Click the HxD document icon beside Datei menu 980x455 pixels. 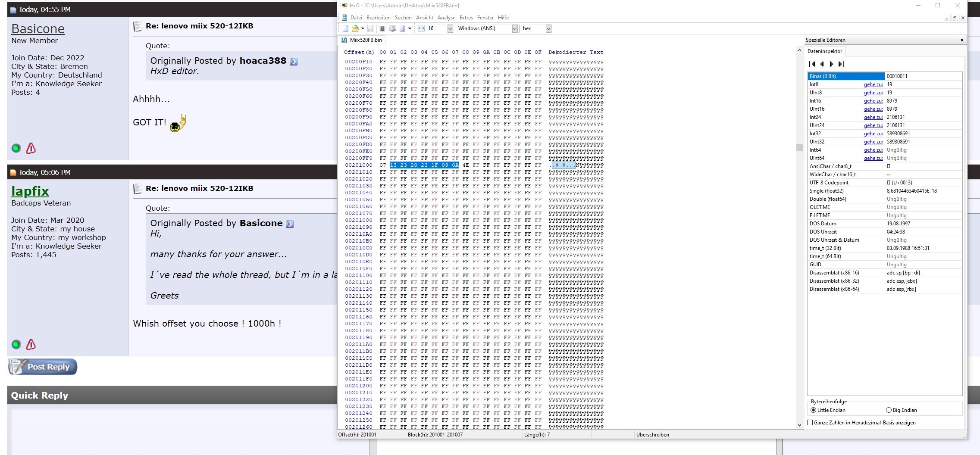coord(344,18)
